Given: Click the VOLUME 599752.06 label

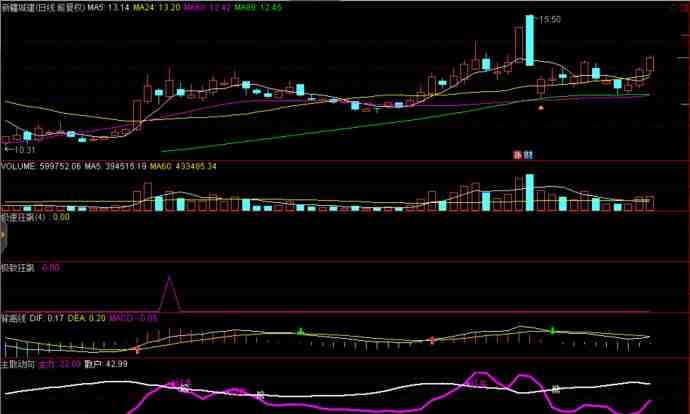Looking at the screenshot, I should 41,166.
